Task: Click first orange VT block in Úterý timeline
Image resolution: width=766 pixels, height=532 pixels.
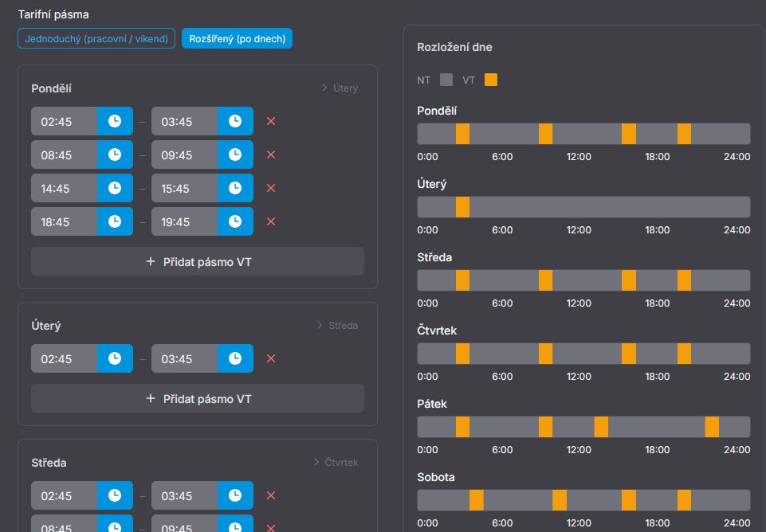Action: click(x=462, y=207)
